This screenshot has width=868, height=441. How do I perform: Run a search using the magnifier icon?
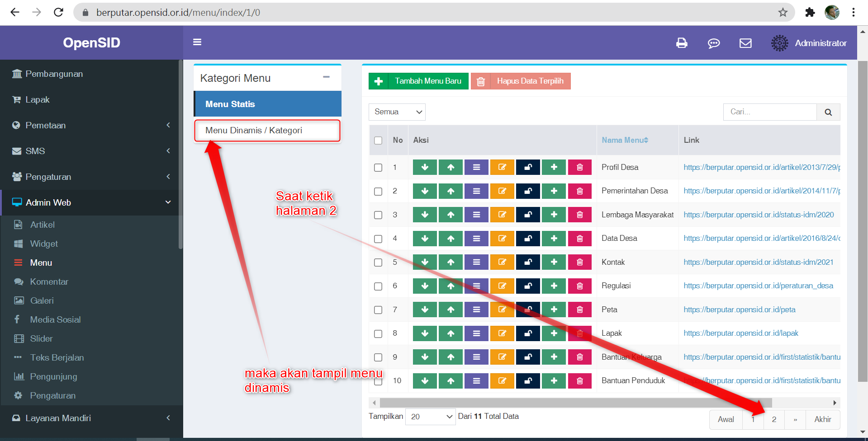[828, 112]
